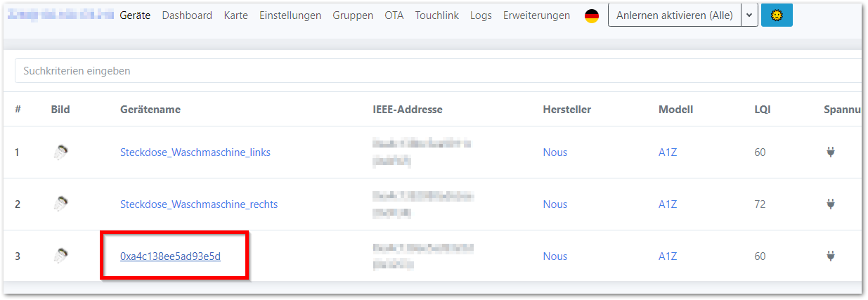Toggle the sun theme switch button
Viewport: 868px width, 300px height.
(x=777, y=15)
